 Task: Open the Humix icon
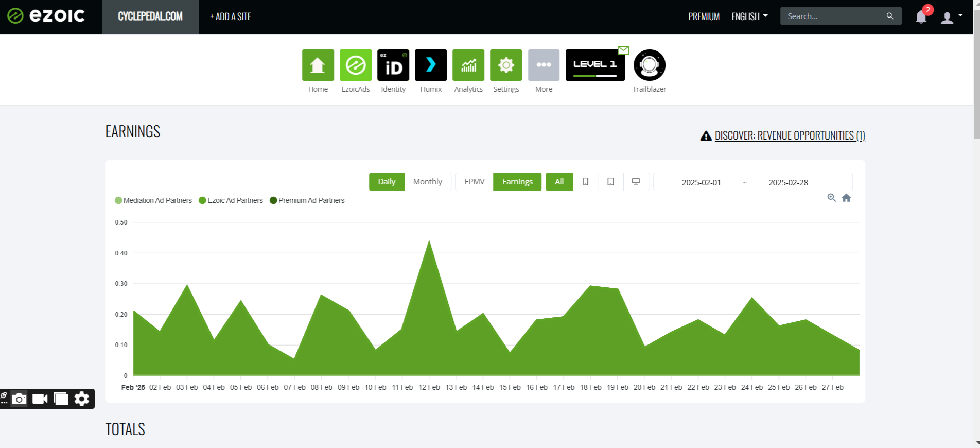pyautogui.click(x=431, y=65)
